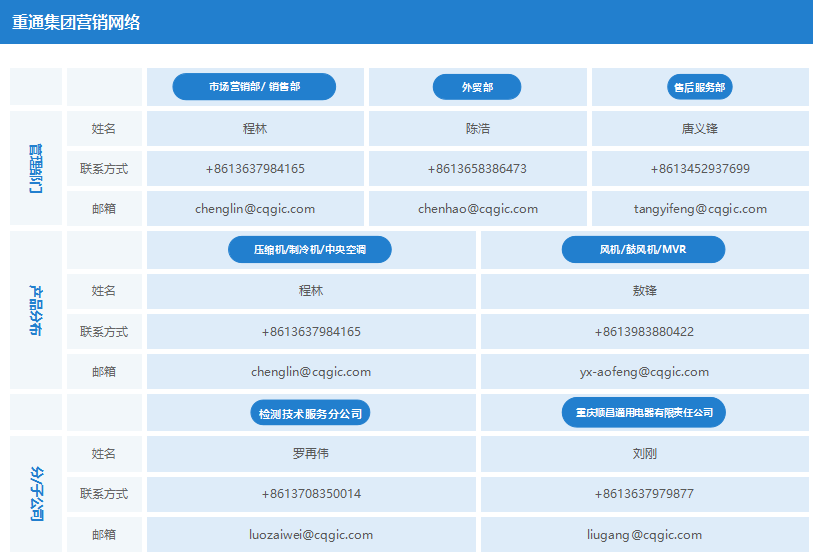Select phone number +8613658386473
Image resolution: width=813 pixels, height=555 pixels.
pos(477,169)
